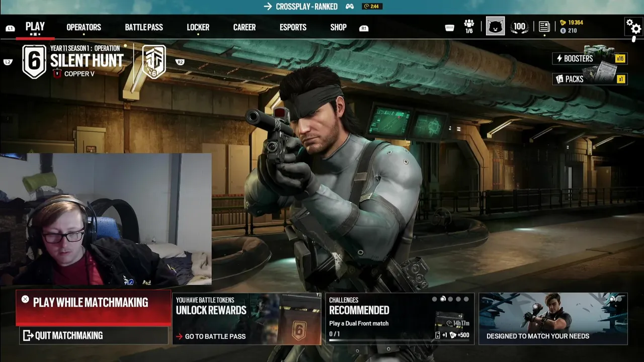The width and height of the screenshot is (644, 362).
Task: Click the R1 bumper indicator
Action: pos(364,29)
